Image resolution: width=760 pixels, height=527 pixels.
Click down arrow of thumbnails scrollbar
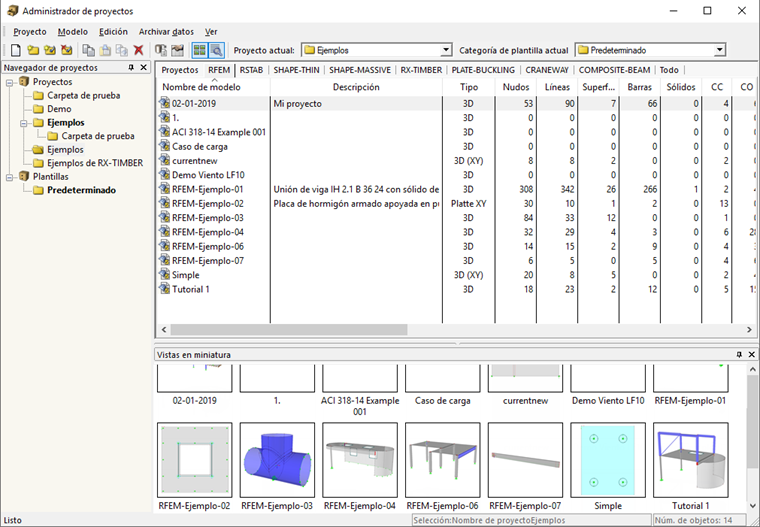[x=752, y=506]
